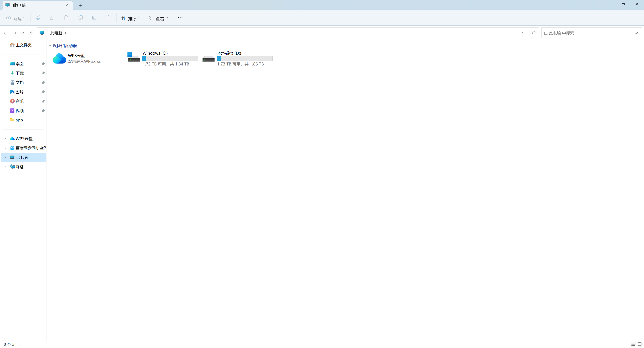Open the app folder in sidebar

(x=16, y=120)
